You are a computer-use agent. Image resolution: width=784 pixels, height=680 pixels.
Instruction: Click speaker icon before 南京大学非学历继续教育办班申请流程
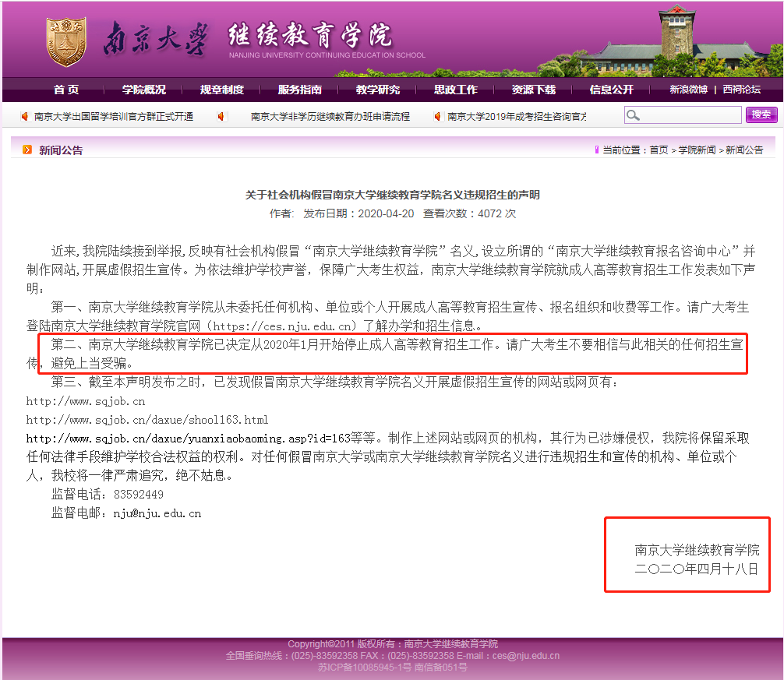tap(221, 116)
